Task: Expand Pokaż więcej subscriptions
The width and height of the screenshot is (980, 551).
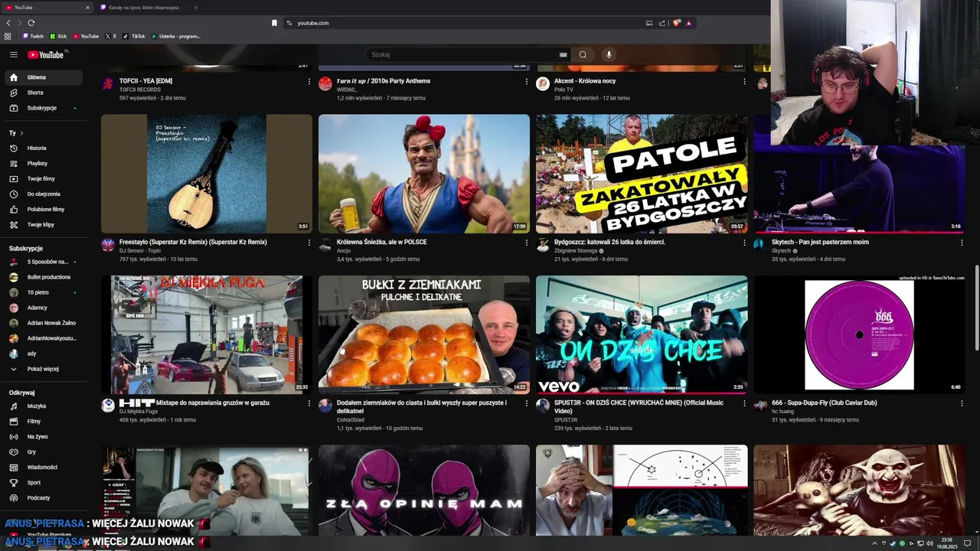Action: [x=43, y=369]
